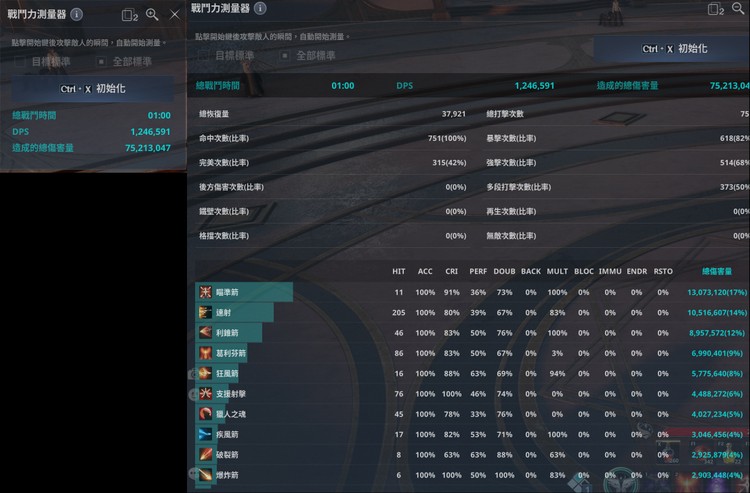Switch window mode icon in compact panel
The image size is (750, 493).
click(129, 15)
